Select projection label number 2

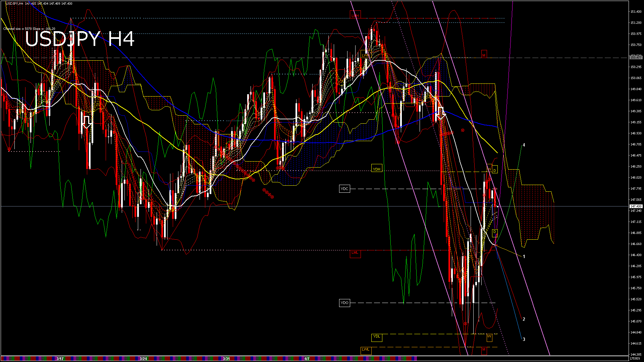[x=524, y=319]
